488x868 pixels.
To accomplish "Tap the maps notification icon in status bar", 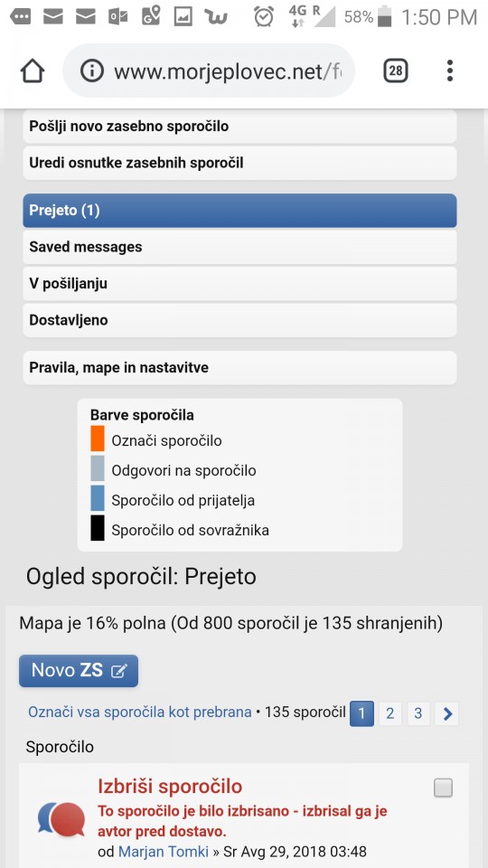I will pyautogui.click(x=151, y=16).
